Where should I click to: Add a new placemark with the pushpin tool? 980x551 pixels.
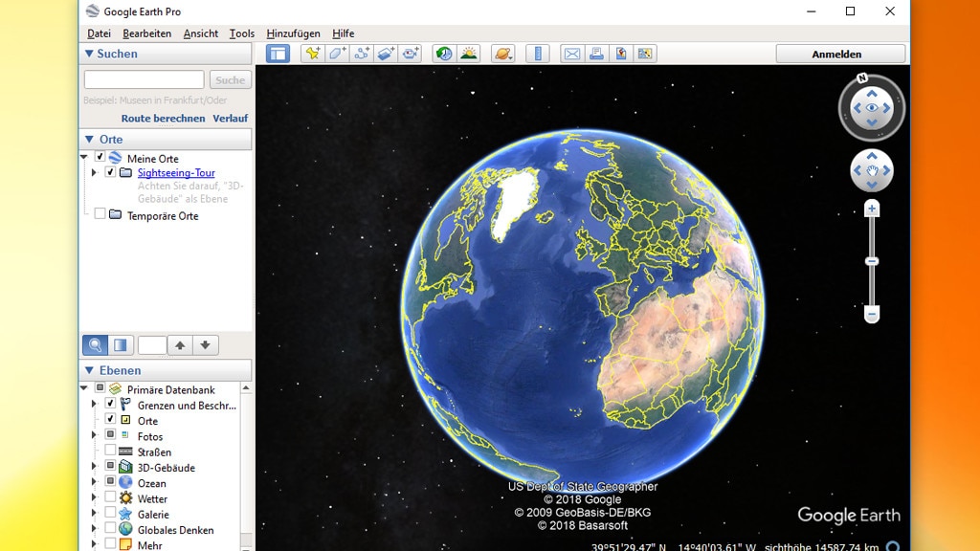tap(312, 54)
